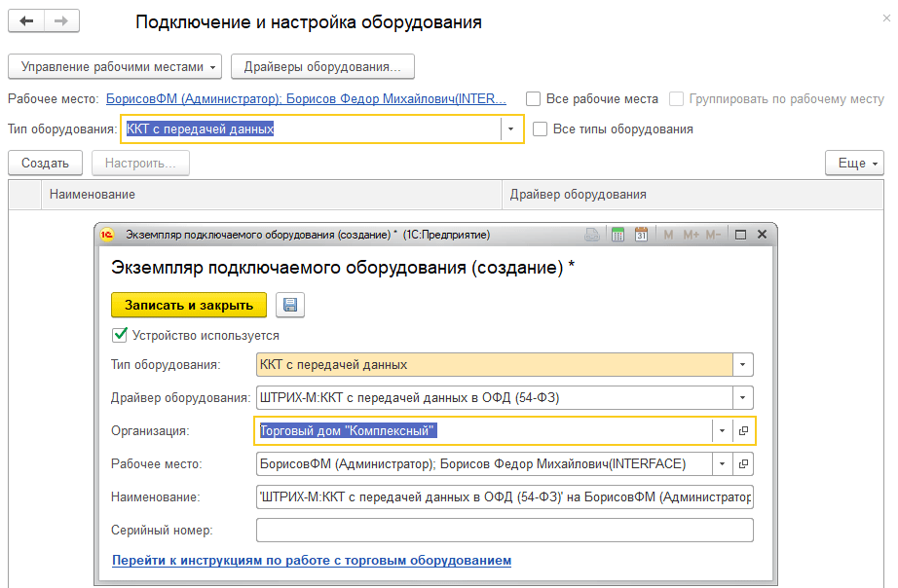The width and height of the screenshot is (898, 588).
Task: Click the dialog's equipment type field
Action: 494,365
